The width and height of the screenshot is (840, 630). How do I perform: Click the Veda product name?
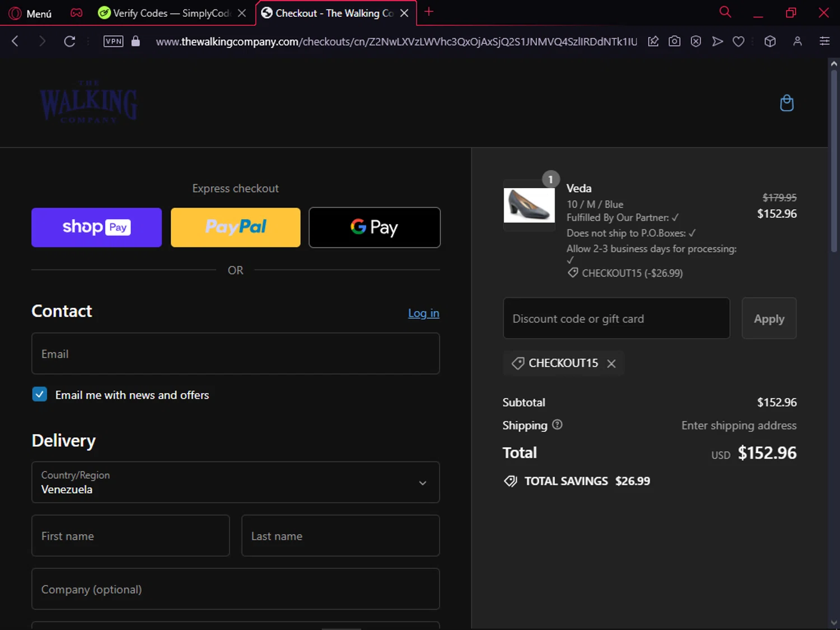pos(579,188)
